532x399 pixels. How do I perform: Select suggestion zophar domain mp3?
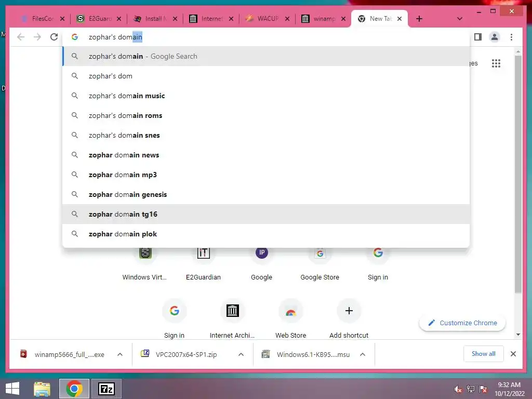click(x=267, y=175)
